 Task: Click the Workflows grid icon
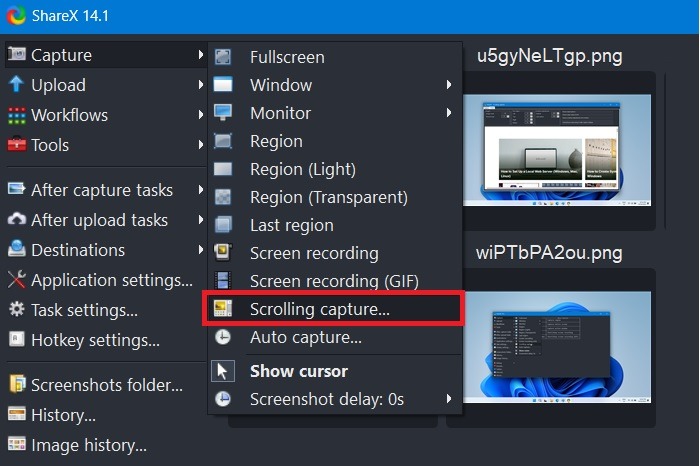point(17,115)
